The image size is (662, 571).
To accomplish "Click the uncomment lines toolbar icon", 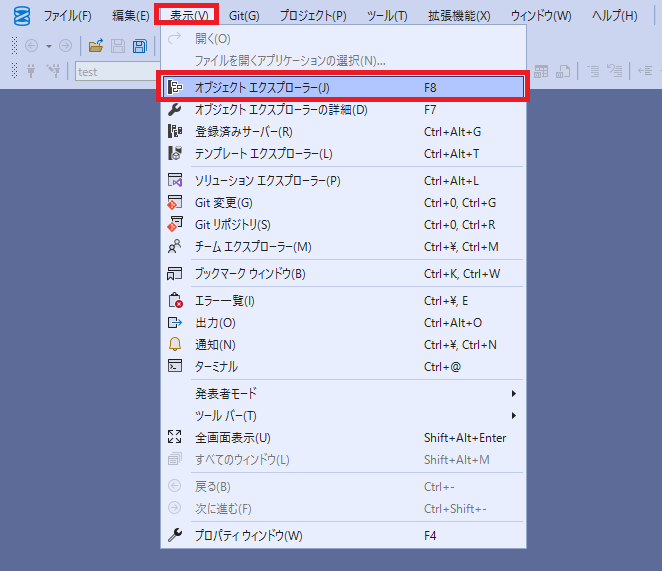I will pos(614,71).
